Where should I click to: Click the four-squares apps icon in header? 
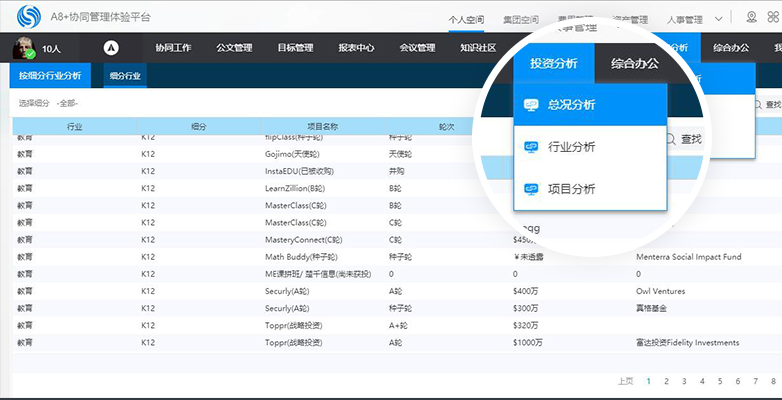point(774,17)
